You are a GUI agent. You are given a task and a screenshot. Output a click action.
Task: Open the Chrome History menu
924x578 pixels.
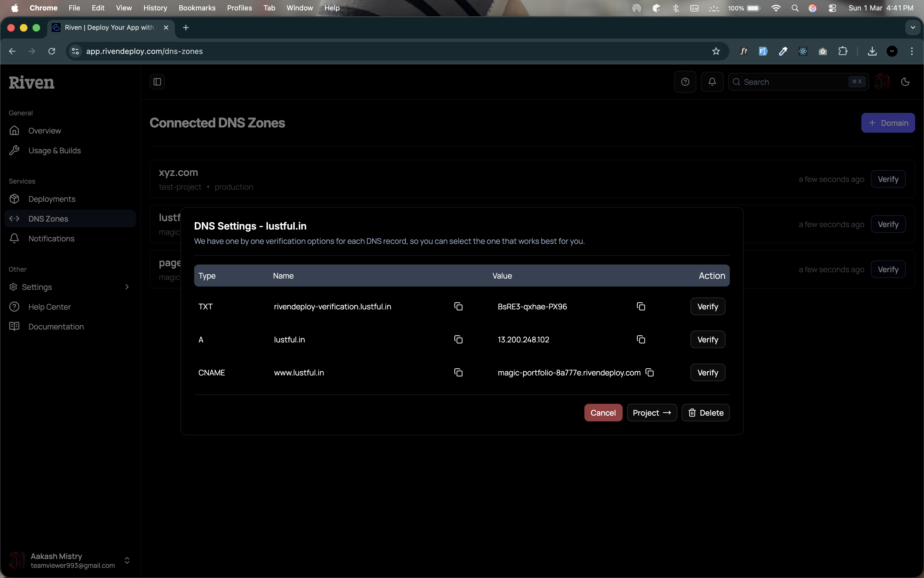tap(155, 8)
